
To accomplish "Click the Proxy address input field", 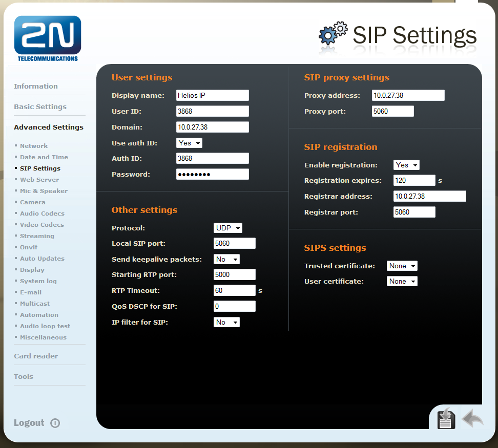I will pyautogui.click(x=408, y=95).
